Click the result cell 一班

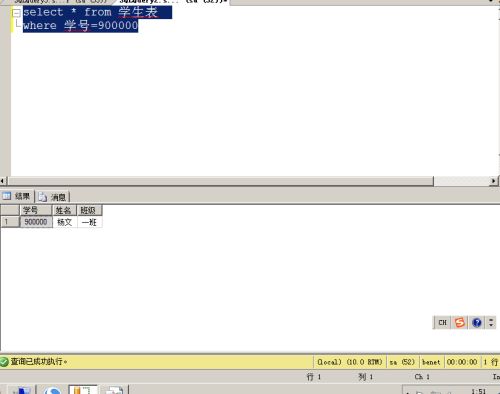89,222
